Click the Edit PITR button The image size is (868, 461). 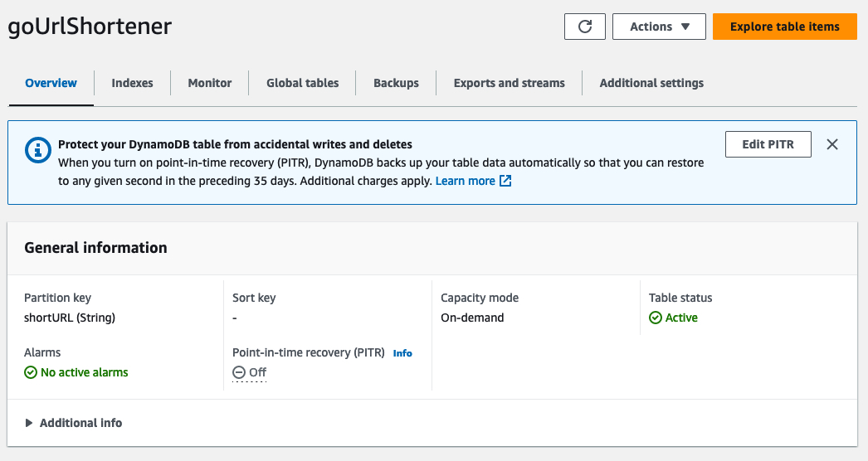pyautogui.click(x=768, y=144)
